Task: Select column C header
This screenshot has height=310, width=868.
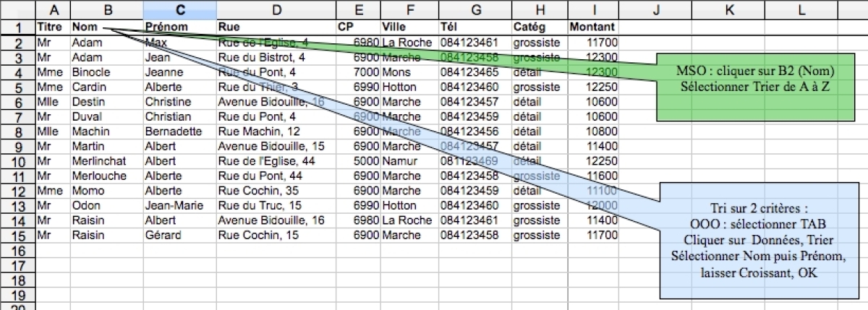Action: [179, 9]
